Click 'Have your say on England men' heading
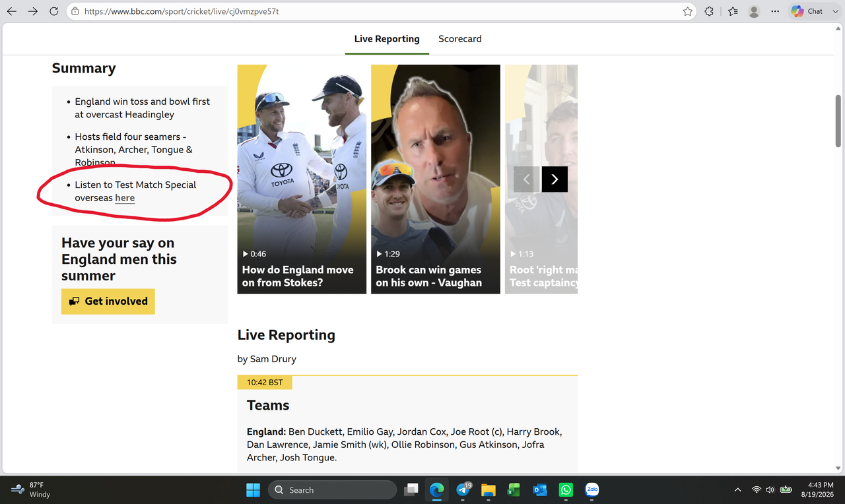This screenshot has height=504, width=845. point(119,259)
